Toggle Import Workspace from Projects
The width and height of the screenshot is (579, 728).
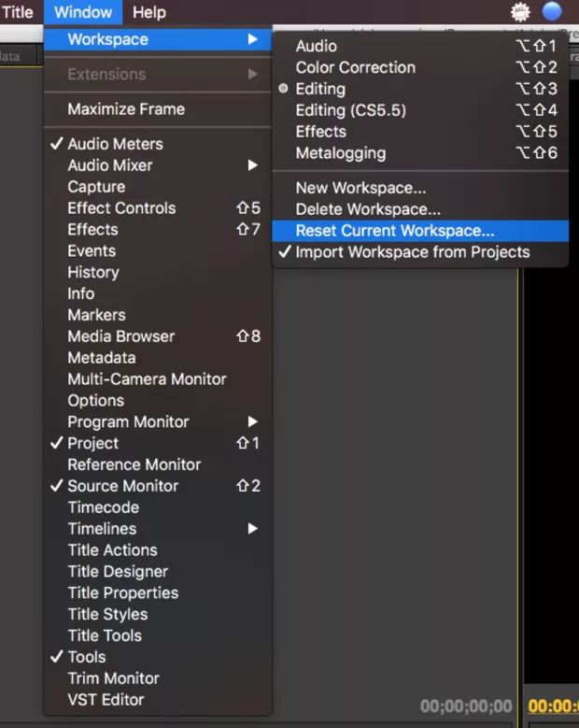click(x=420, y=252)
